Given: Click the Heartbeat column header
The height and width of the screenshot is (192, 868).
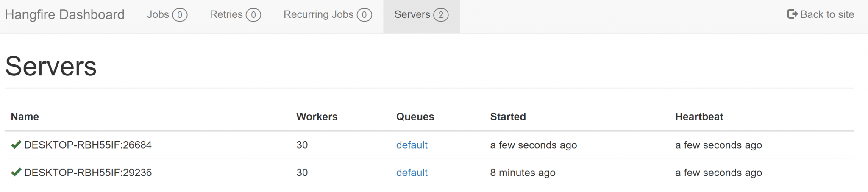Looking at the screenshot, I should [x=699, y=117].
